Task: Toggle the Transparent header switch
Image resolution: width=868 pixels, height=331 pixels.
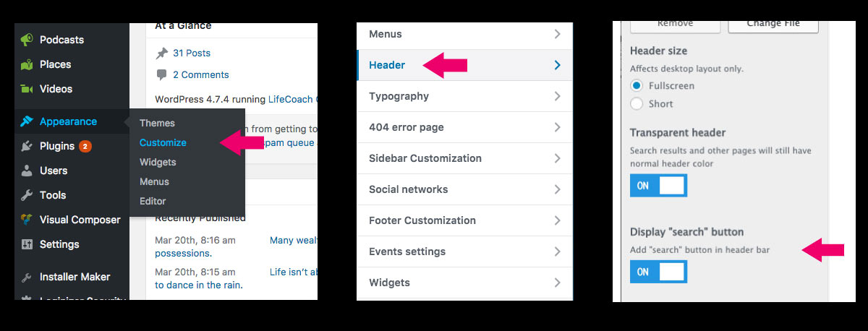Action: 658,186
